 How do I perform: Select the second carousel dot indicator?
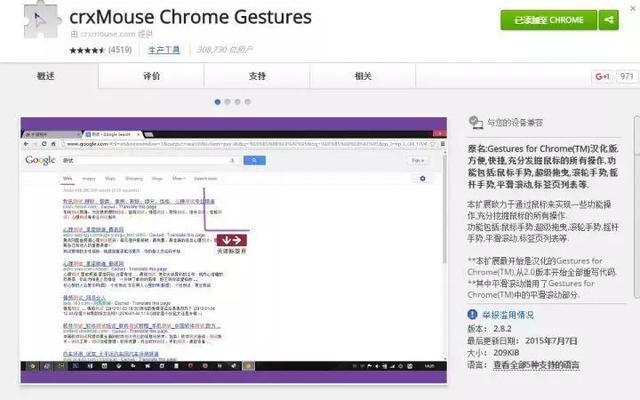(229, 101)
